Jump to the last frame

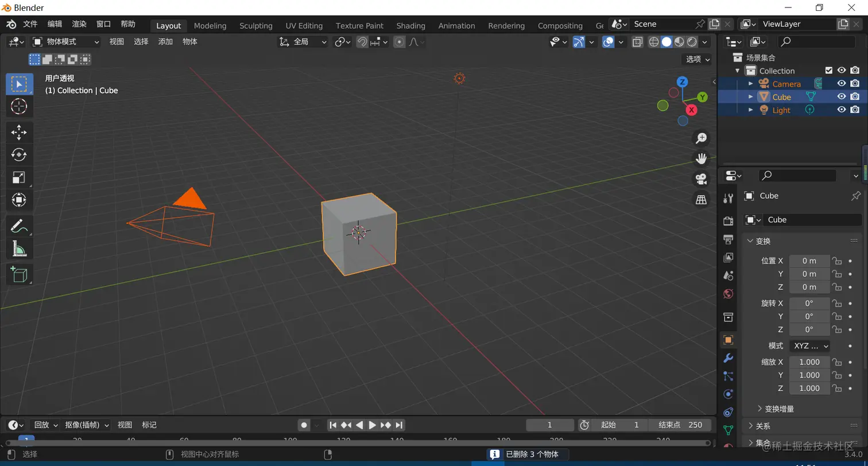[x=399, y=425]
